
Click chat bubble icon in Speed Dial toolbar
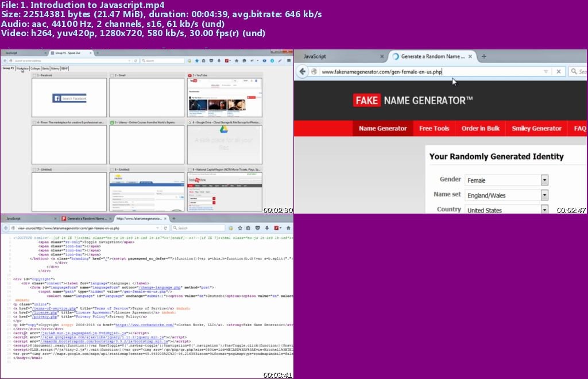click(244, 61)
